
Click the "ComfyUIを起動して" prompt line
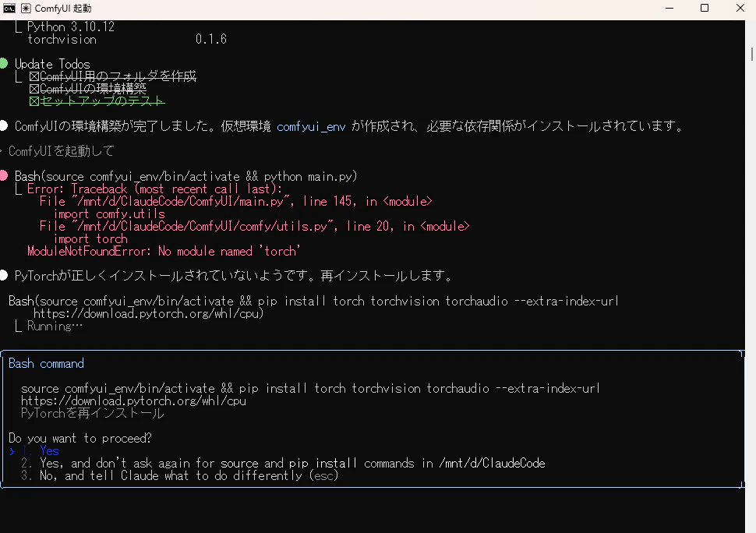(x=62, y=151)
